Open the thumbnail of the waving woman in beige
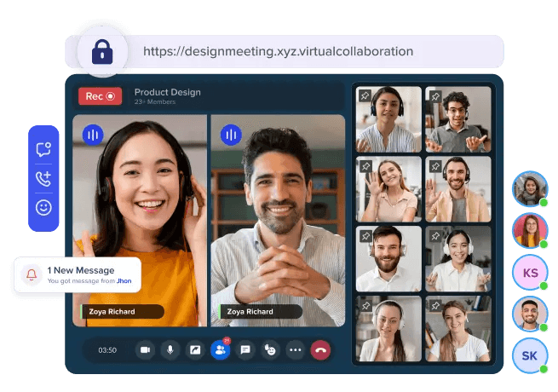The image size is (558, 392). coord(388,189)
